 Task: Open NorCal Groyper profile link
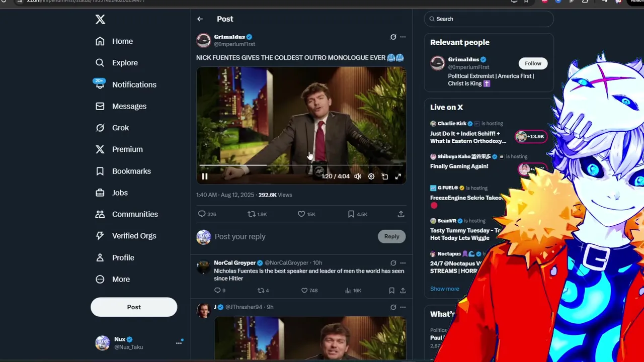pos(235,262)
